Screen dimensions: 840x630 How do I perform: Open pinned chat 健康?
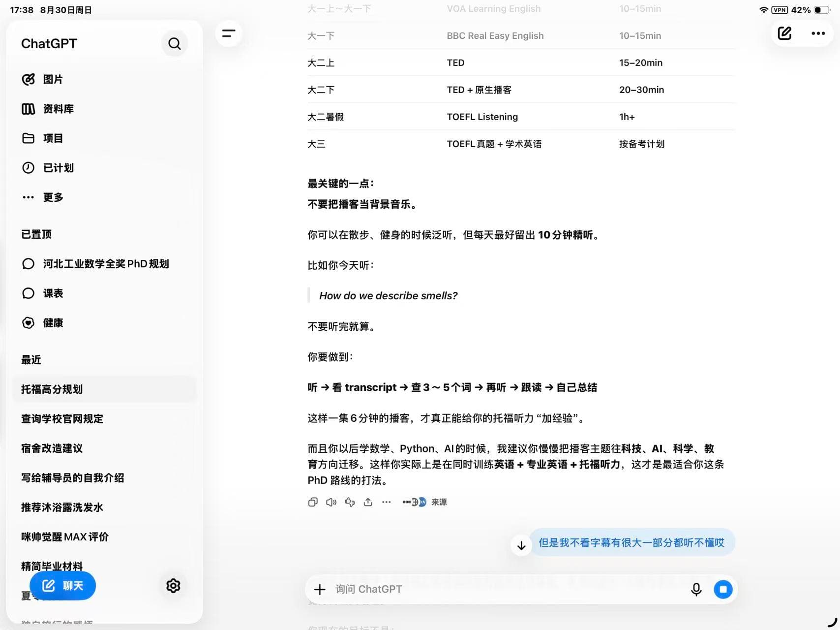pos(42,323)
